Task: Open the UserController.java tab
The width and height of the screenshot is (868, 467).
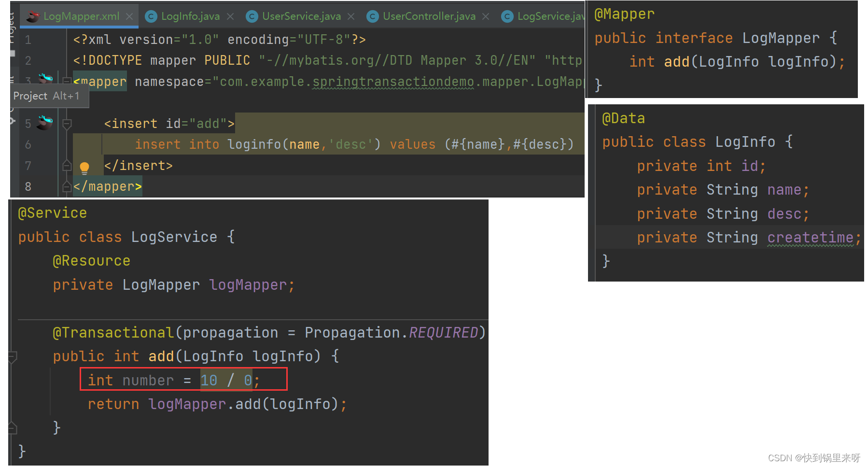Action: click(429, 16)
